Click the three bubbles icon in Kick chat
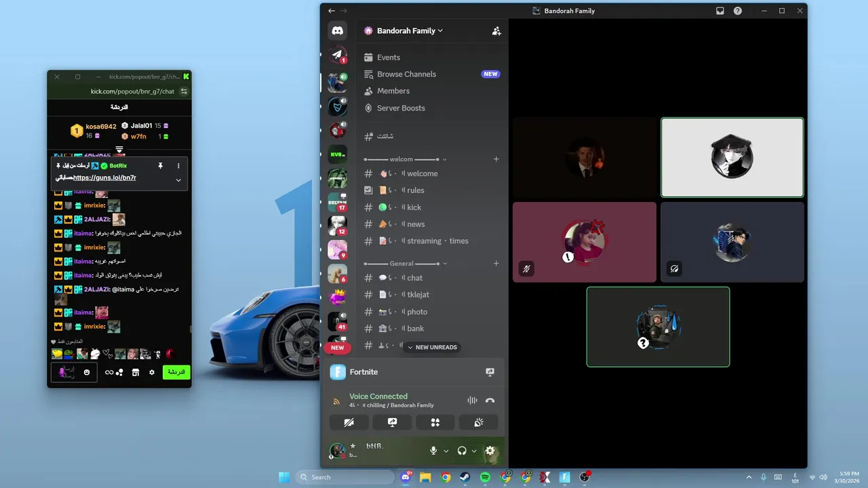 click(119, 373)
